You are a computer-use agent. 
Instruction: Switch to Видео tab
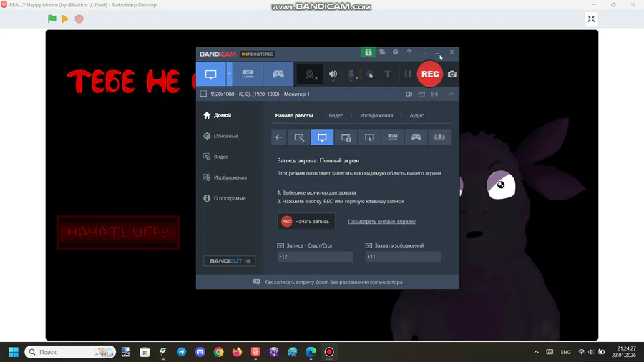coord(336,115)
